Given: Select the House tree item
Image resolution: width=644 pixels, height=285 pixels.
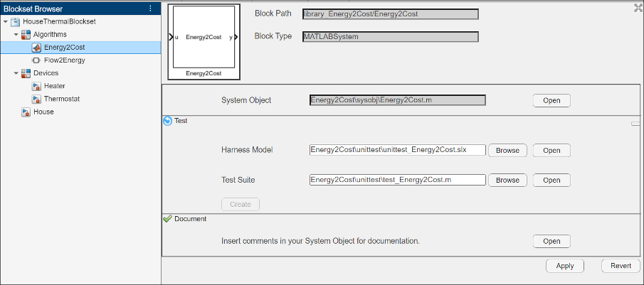Looking at the screenshot, I should [44, 112].
